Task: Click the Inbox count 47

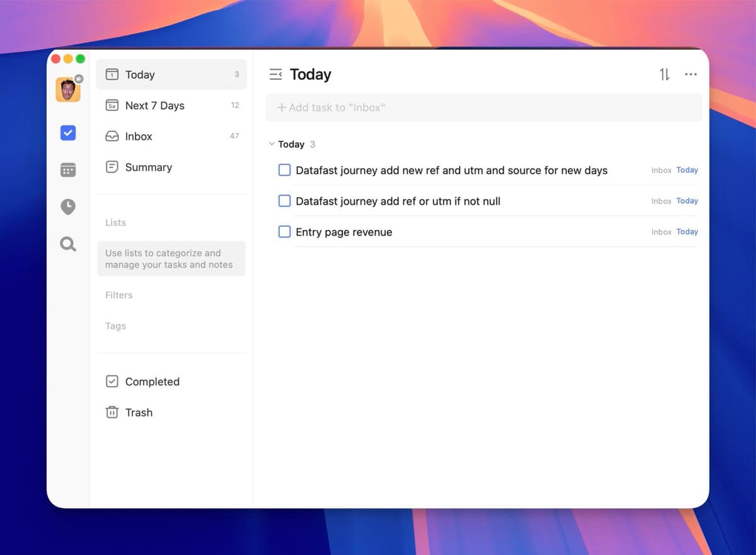Action: 234,136
